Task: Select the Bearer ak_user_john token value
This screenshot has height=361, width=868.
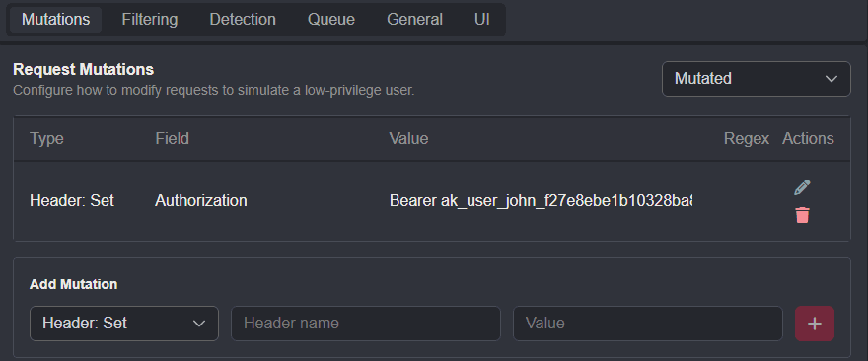Action: (x=541, y=200)
